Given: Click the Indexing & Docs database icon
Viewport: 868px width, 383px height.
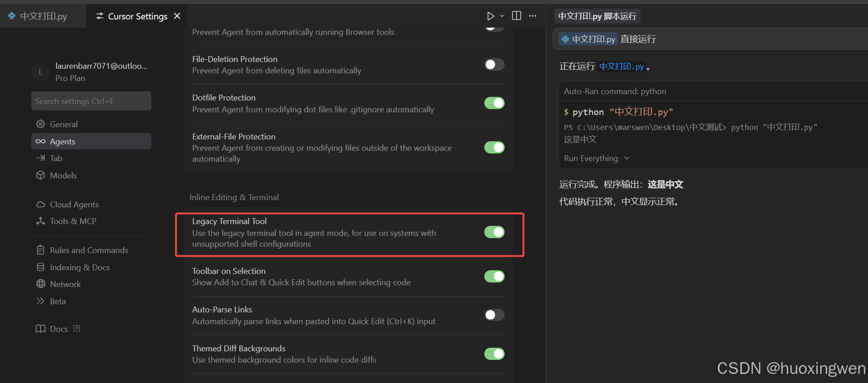Looking at the screenshot, I should (x=40, y=267).
